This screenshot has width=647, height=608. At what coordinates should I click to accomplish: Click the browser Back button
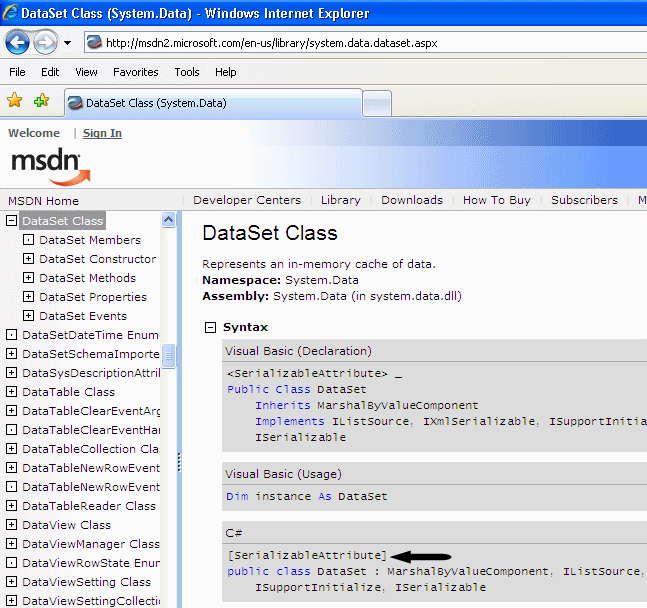[x=17, y=42]
